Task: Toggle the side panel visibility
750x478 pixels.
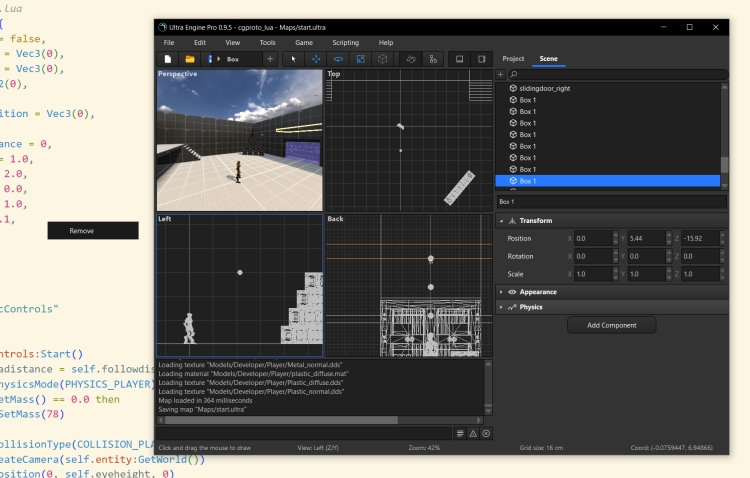Action: tap(482, 60)
